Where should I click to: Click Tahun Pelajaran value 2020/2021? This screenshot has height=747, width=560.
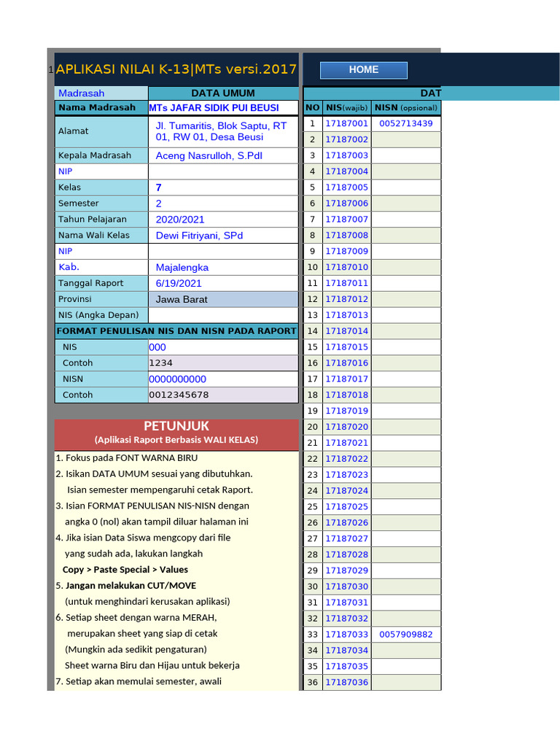[223, 220]
